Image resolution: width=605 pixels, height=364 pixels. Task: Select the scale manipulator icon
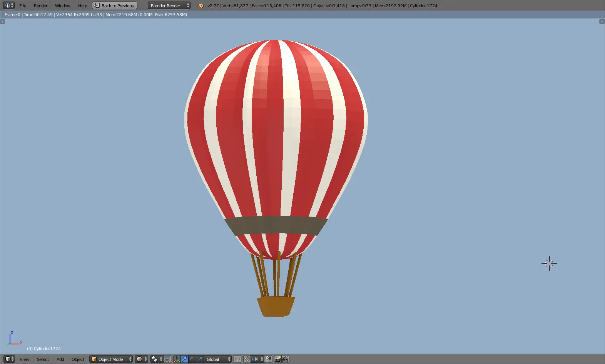click(200, 359)
